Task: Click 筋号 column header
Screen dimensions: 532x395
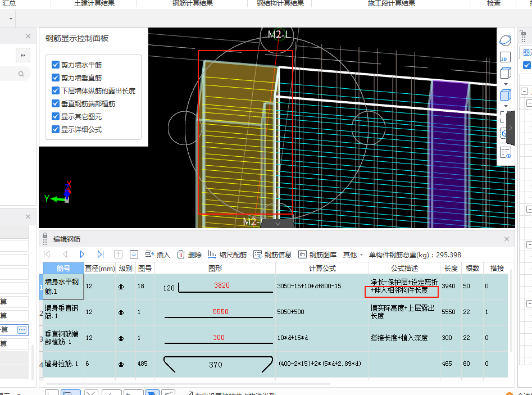Action: [63, 268]
